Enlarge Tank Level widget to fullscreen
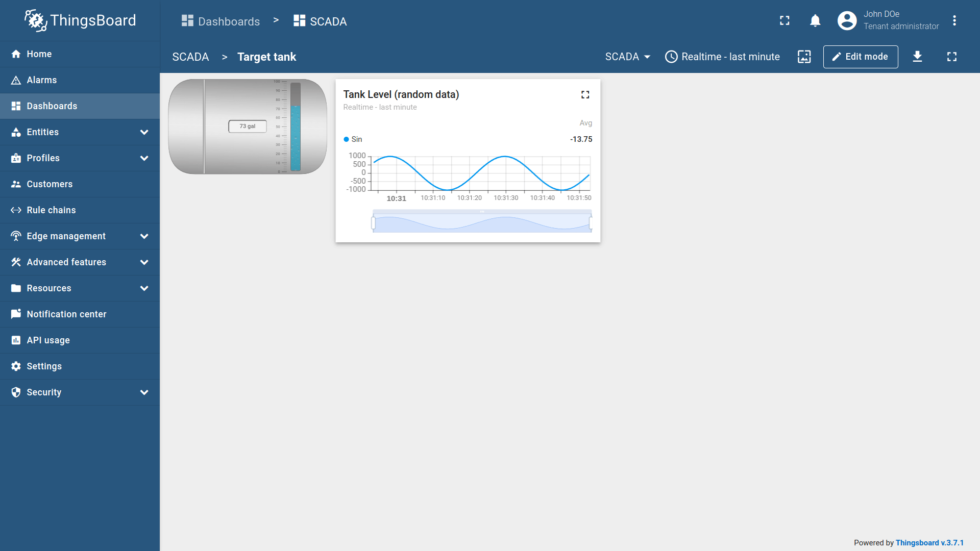 [585, 95]
